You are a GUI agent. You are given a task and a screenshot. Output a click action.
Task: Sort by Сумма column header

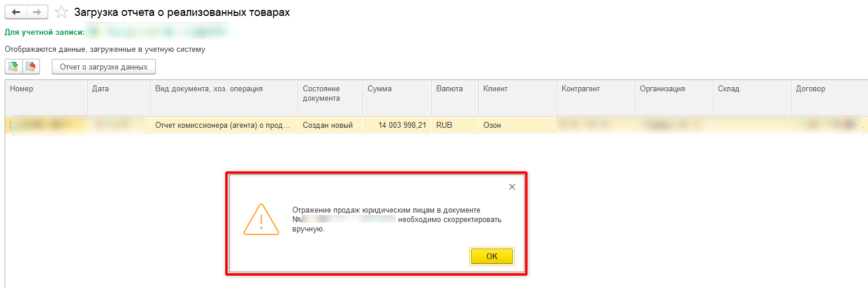coord(397,98)
